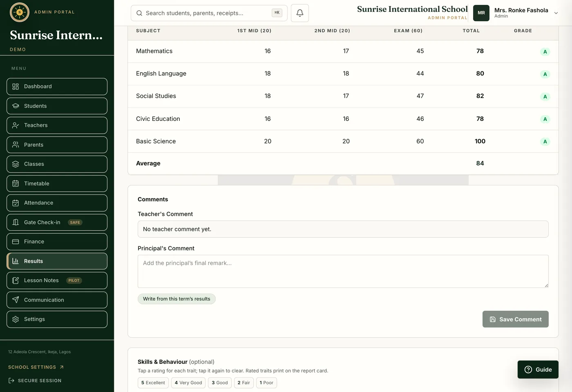Click the Teachers person-check icon

tap(16, 125)
